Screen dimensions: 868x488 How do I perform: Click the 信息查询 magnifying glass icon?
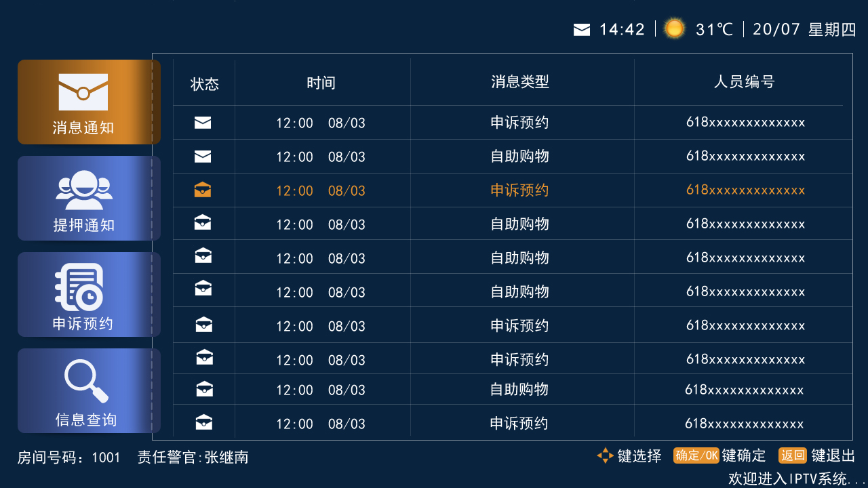point(86,381)
